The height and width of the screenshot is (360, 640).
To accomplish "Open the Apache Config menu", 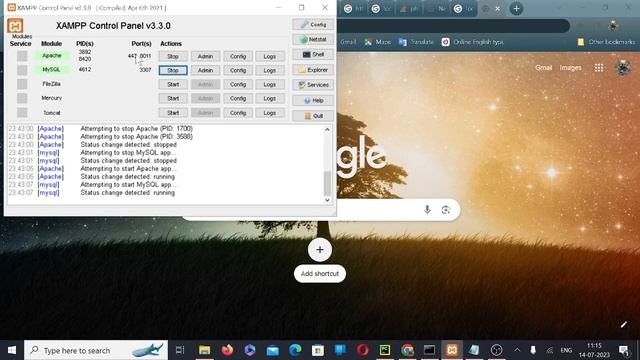I will tap(238, 56).
